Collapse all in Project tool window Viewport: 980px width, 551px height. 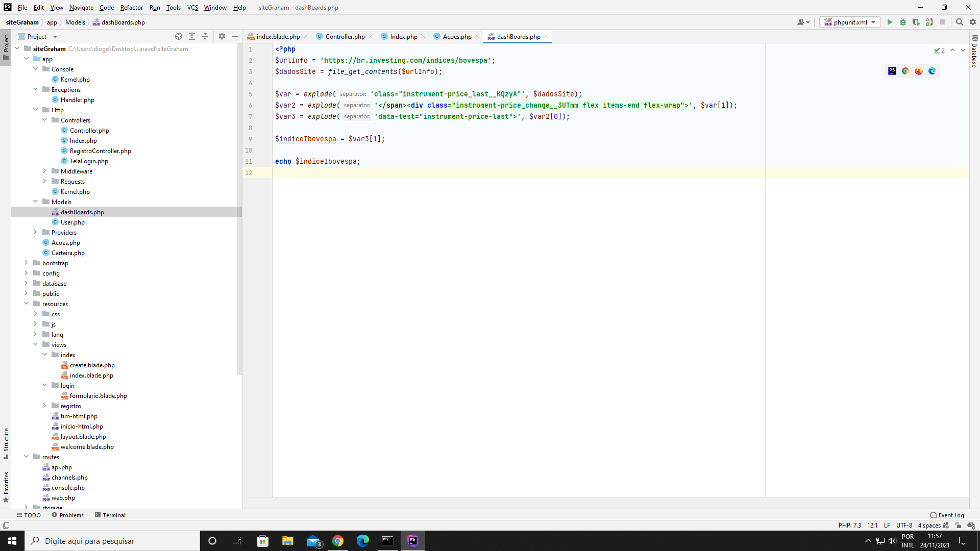pos(205,36)
